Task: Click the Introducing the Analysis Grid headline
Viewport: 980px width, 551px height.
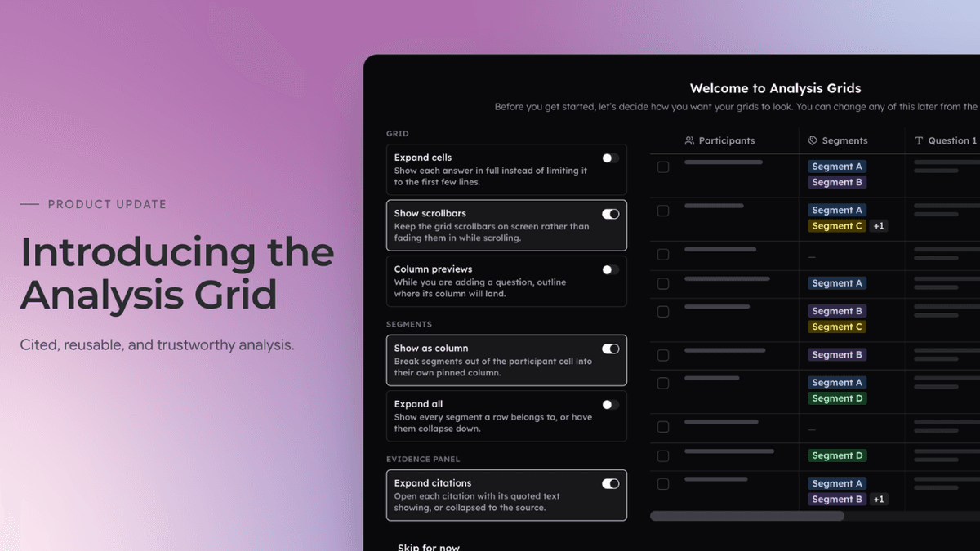Action: [x=177, y=273]
